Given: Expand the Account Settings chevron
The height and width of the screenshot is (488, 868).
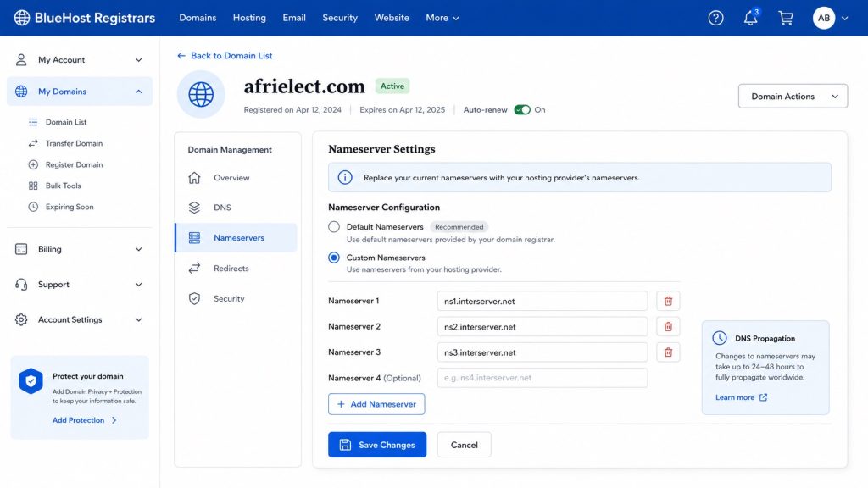Looking at the screenshot, I should coord(138,319).
